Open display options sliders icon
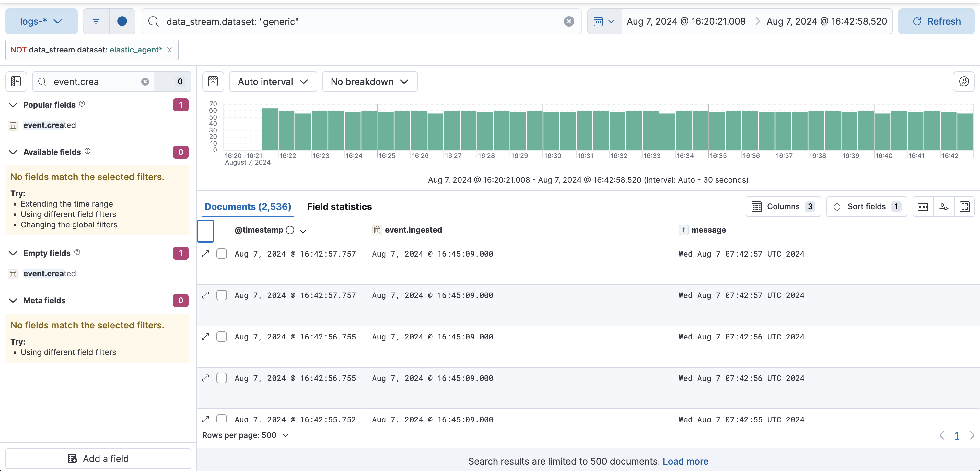Viewport: 980px width, 471px height. click(x=944, y=206)
